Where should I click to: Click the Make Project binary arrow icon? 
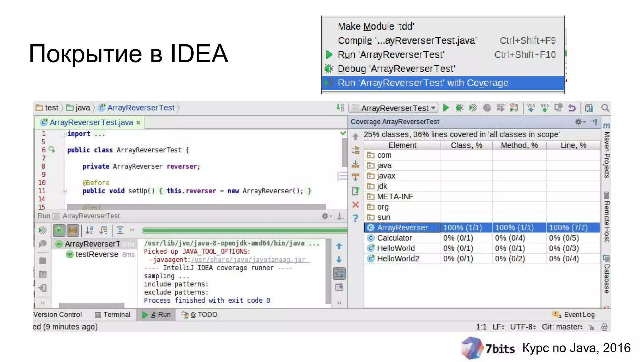(340, 107)
